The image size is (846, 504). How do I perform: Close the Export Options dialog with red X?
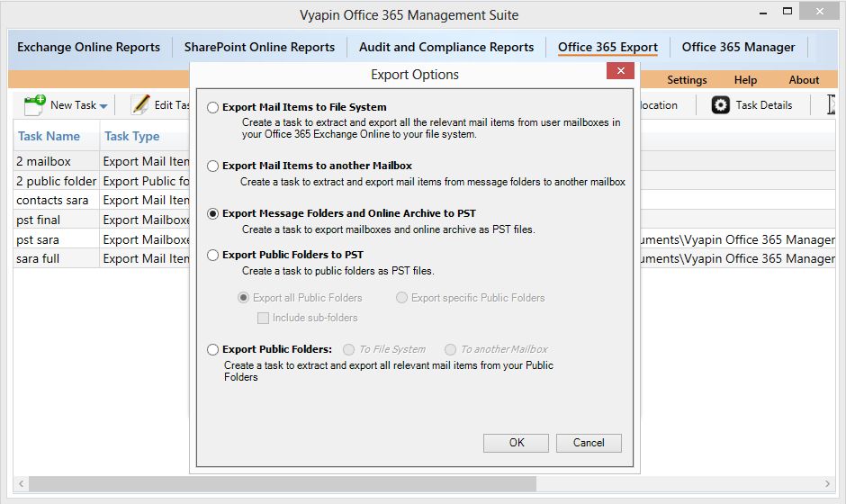coord(620,71)
